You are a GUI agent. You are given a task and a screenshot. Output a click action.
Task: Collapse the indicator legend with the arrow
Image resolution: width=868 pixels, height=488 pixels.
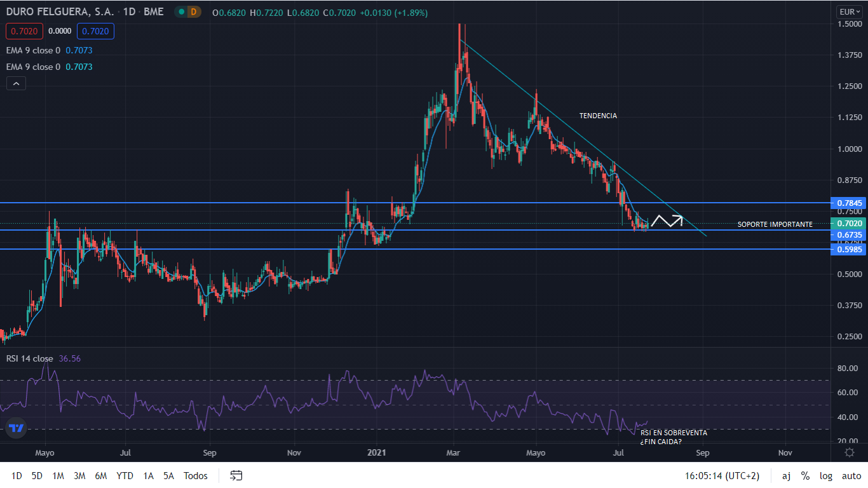pos(16,83)
